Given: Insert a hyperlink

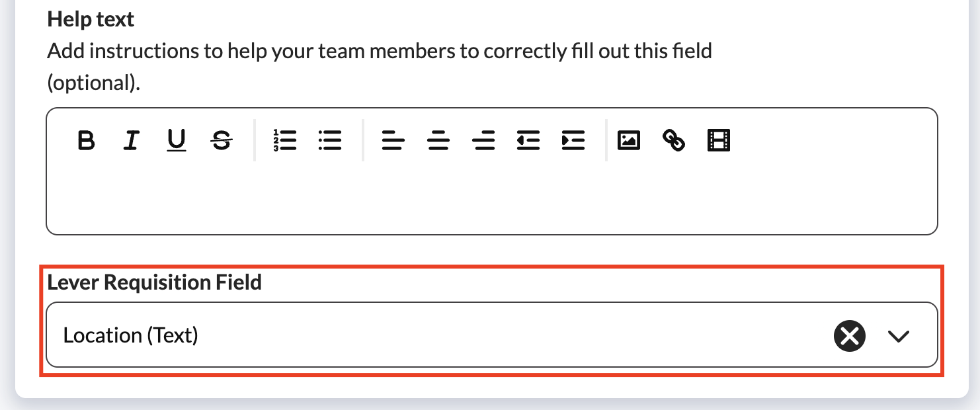Looking at the screenshot, I should (x=673, y=140).
